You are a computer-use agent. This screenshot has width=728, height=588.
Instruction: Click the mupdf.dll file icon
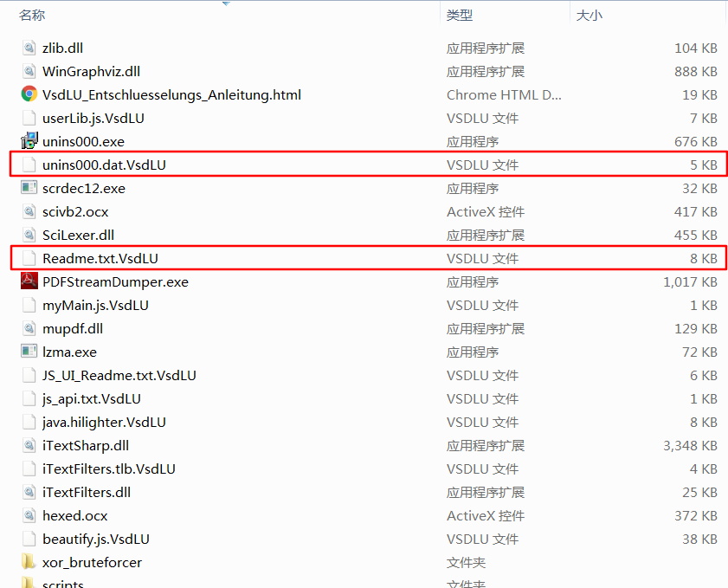[x=29, y=328]
